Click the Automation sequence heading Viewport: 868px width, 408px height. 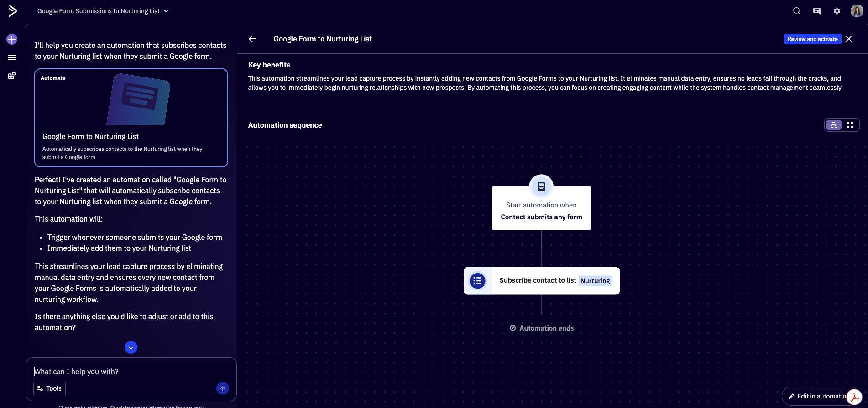285,125
